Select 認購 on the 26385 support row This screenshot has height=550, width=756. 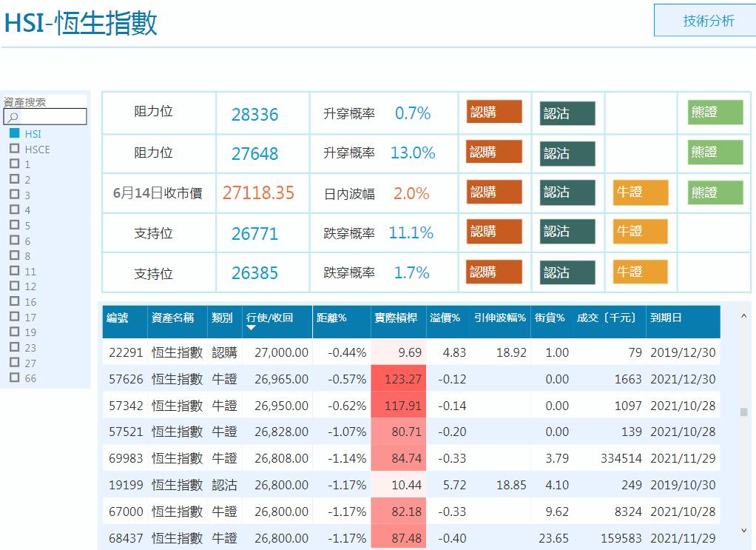[494, 272]
